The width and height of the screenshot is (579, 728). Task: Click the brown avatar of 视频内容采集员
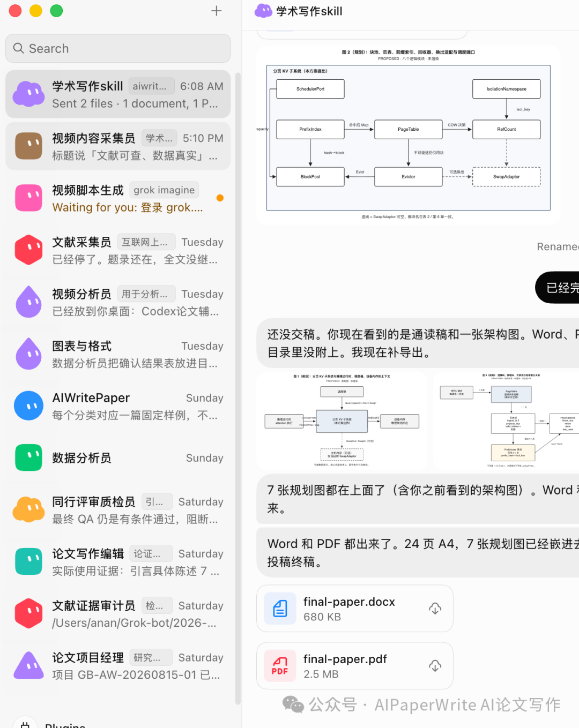(x=29, y=146)
